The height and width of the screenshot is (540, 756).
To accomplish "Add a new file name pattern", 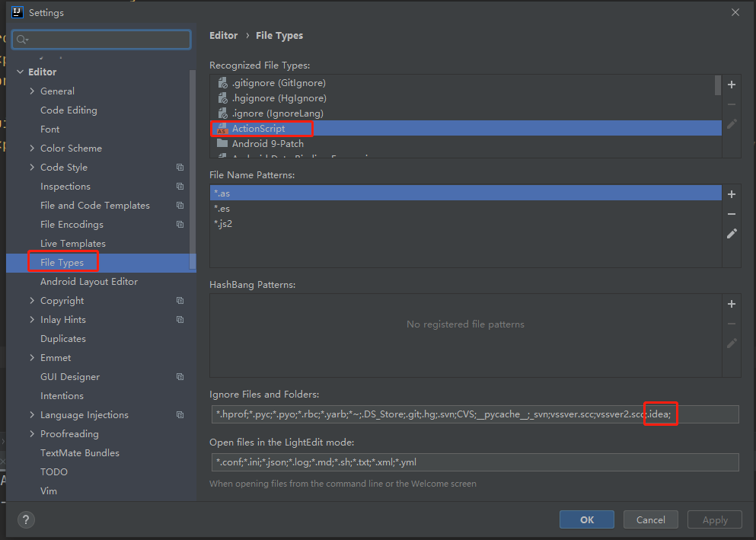I will tap(732, 194).
